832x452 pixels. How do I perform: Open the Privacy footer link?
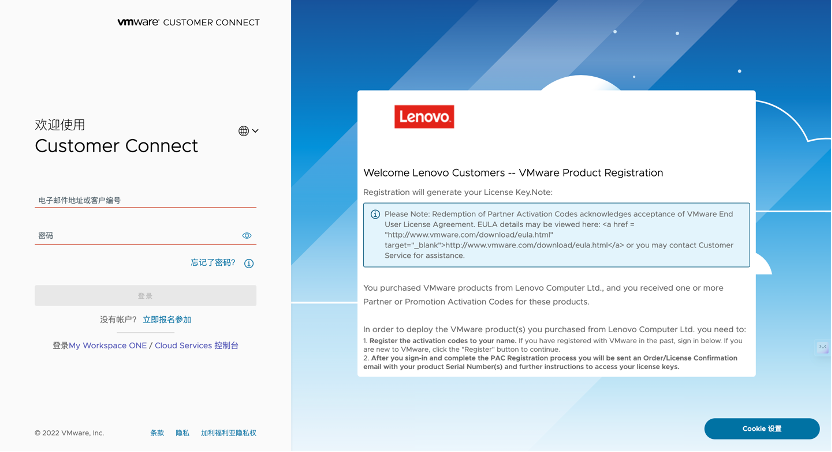tap(182, 433)
